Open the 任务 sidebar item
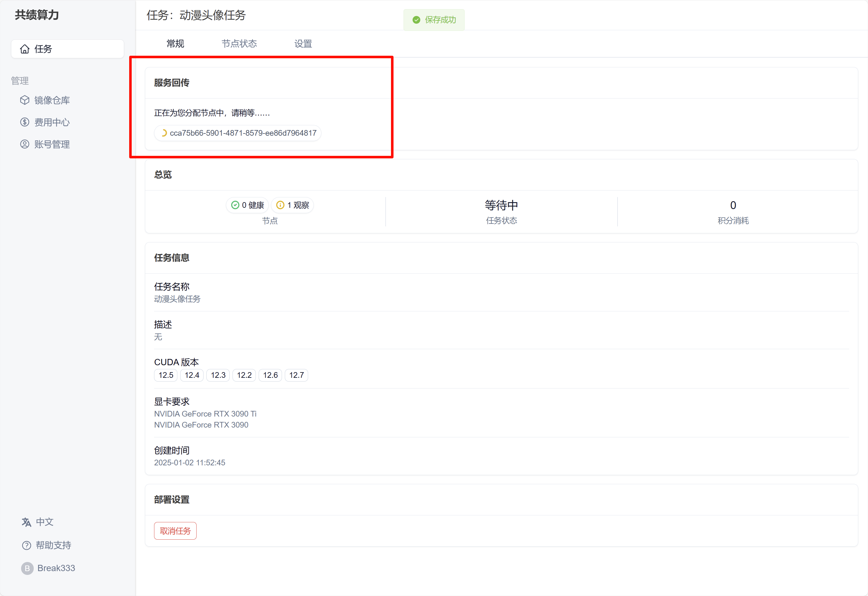This screenshot has width=868, height=596. [68, 49]
